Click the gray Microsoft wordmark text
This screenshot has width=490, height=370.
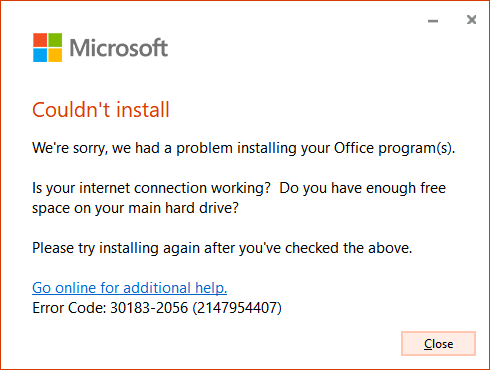coord(118,48)
